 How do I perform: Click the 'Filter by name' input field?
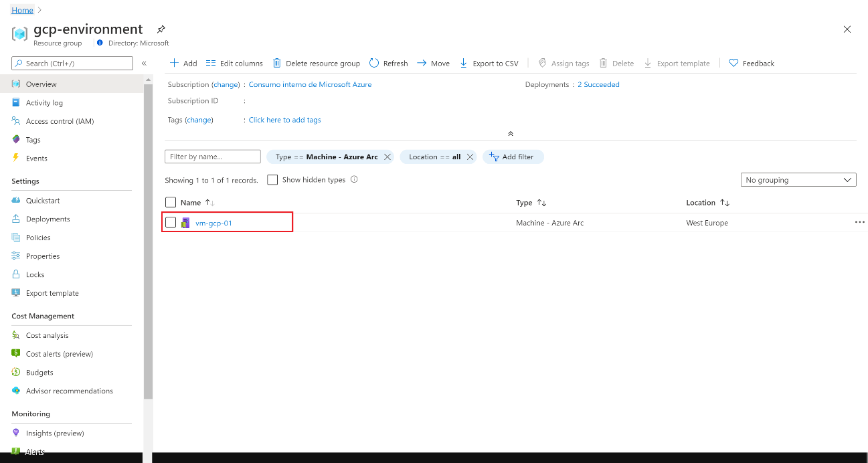tap(212, 157)
